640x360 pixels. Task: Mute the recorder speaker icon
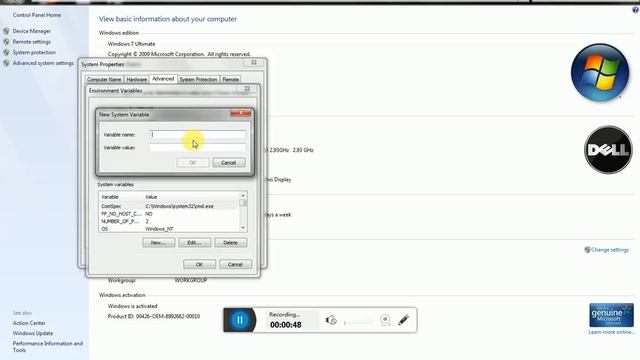point(331,320)
